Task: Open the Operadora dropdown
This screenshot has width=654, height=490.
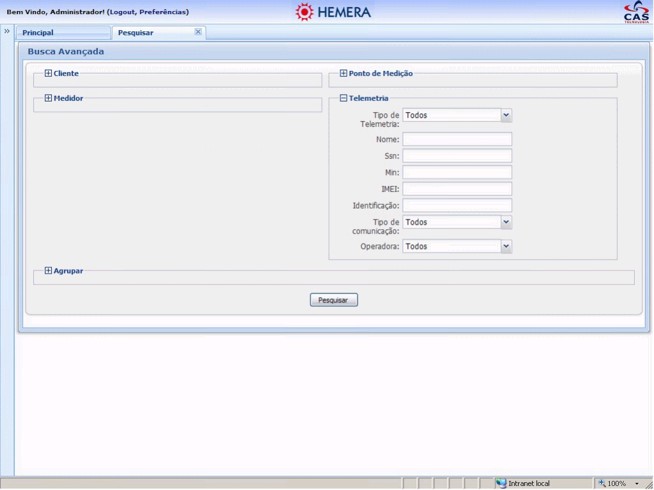Action: point(506,247)
